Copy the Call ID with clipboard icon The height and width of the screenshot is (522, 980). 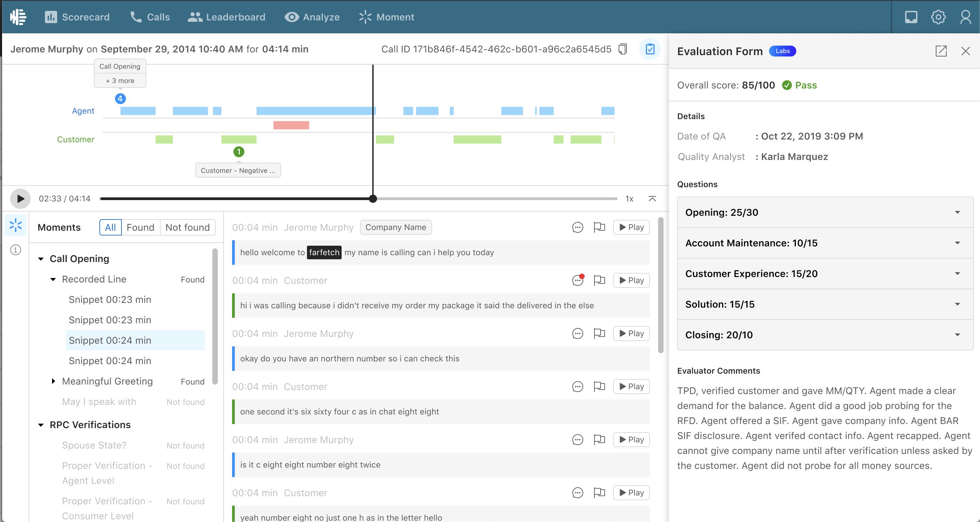(623, 49)
